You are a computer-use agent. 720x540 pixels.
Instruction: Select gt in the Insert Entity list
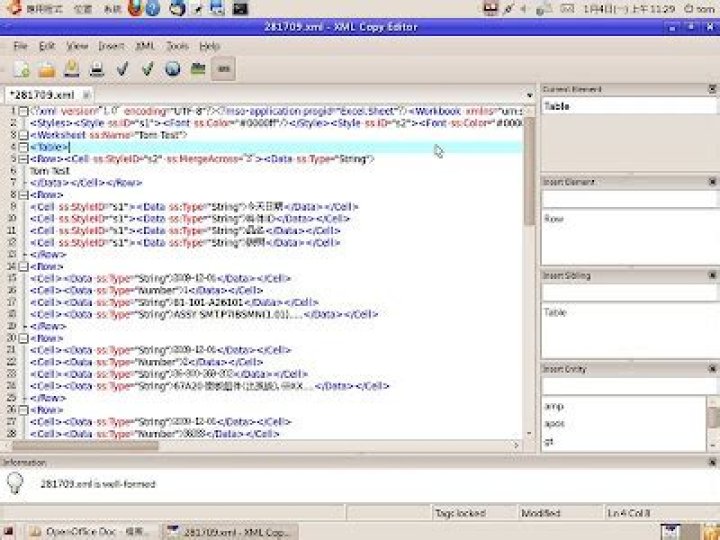point(549,441)
